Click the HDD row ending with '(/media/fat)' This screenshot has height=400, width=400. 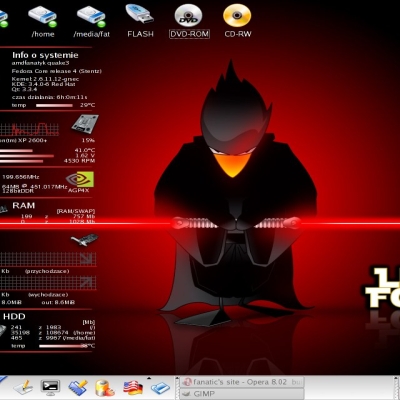(x=53, y=338)
